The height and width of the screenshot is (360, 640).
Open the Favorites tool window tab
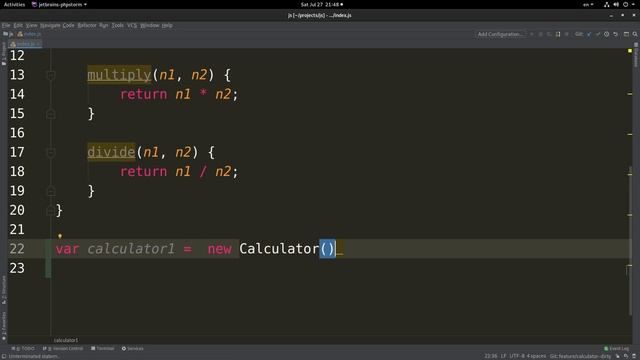pyautogui.click(x=4, y=326)
